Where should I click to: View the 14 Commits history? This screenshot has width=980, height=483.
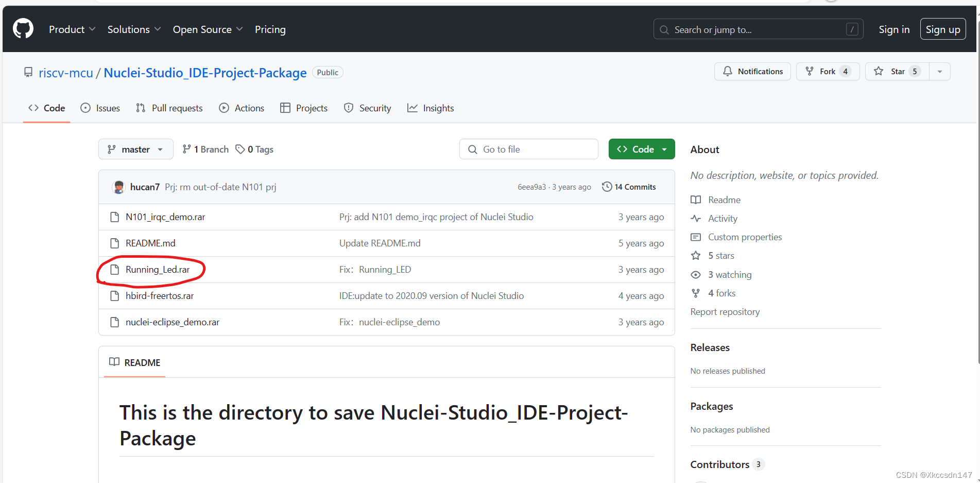[x=629, y=187]
